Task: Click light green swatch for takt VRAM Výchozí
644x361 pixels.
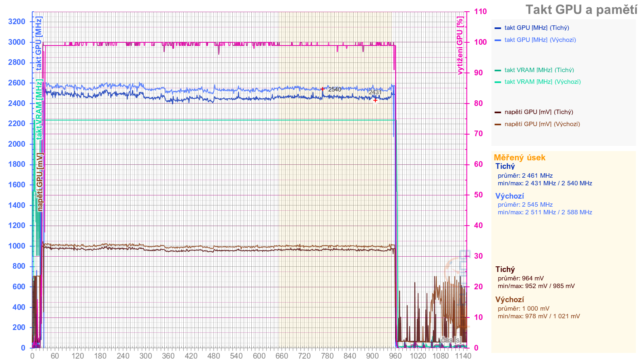Action: pyautogui.click(x=498, y=82)
